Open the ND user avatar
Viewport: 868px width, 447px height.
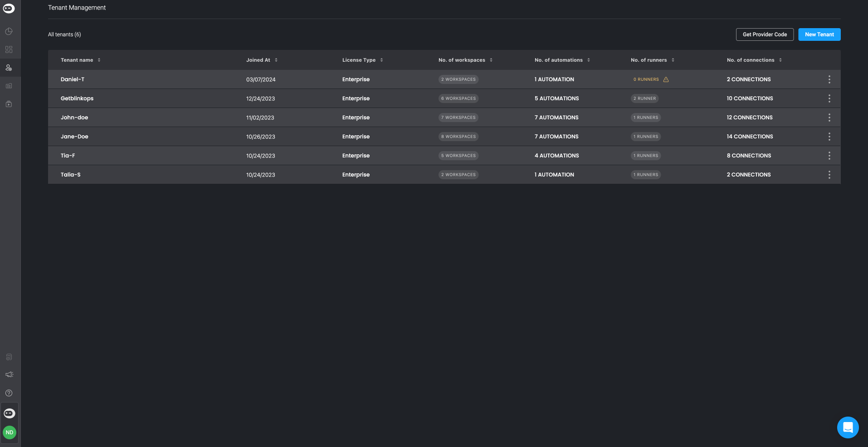10,432
